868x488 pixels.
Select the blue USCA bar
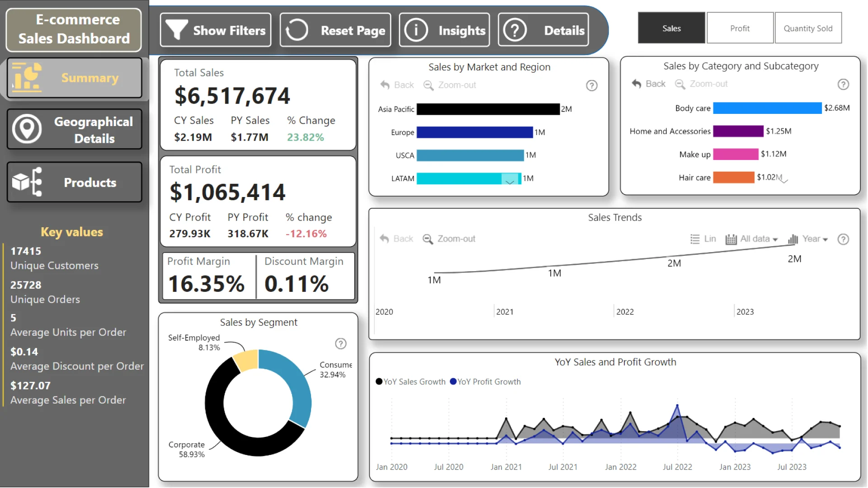[470, 155]
